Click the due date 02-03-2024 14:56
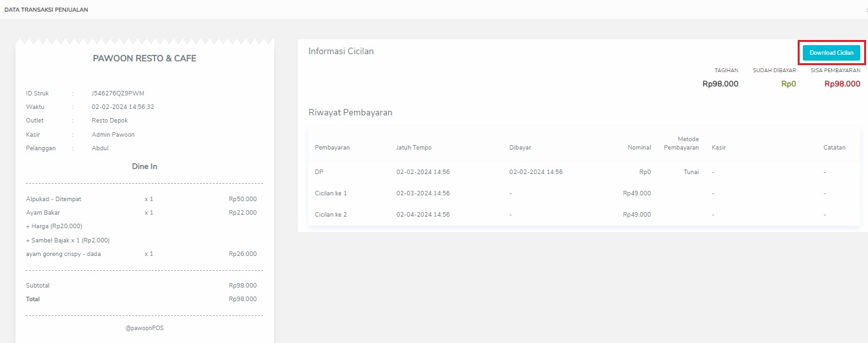The height and width of the screenshot is (343, 868). [423, 193]
